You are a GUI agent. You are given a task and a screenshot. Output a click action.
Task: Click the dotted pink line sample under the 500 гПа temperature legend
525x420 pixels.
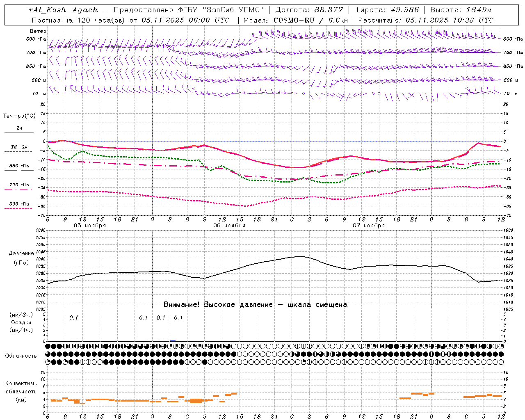click(x=18, y=209)
